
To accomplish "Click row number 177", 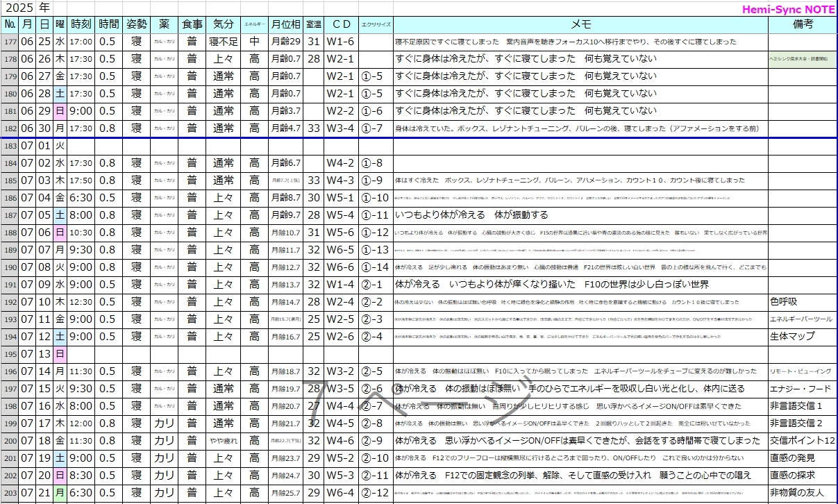I will coord(10,42).
